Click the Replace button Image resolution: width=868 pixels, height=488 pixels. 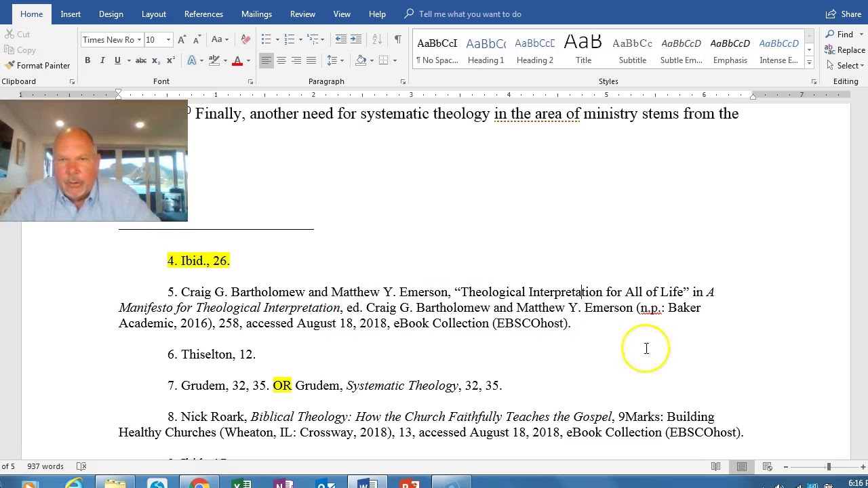point(845,50)
